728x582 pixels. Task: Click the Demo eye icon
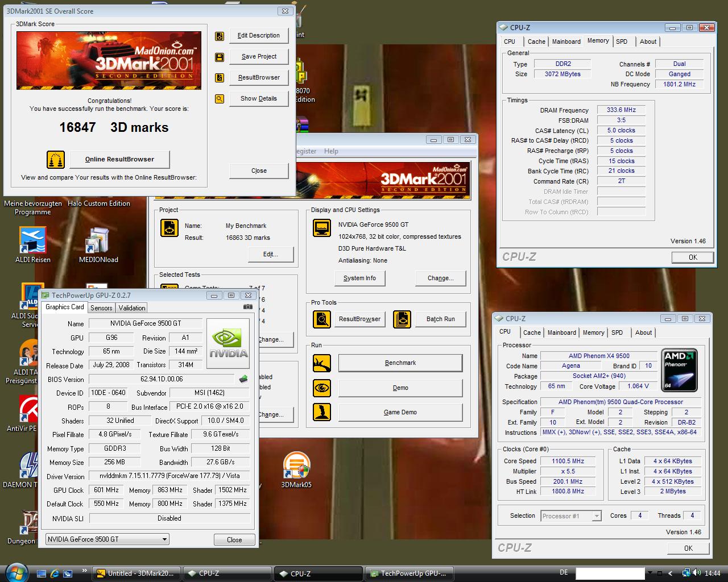(x=322, y=388)
